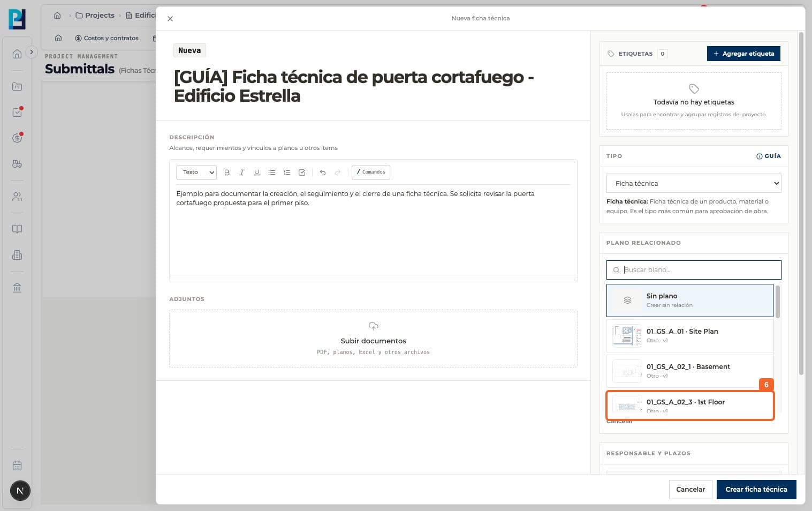Open the Comandos slash menu
Screen dimensions: 812x511
coord(371,172)
